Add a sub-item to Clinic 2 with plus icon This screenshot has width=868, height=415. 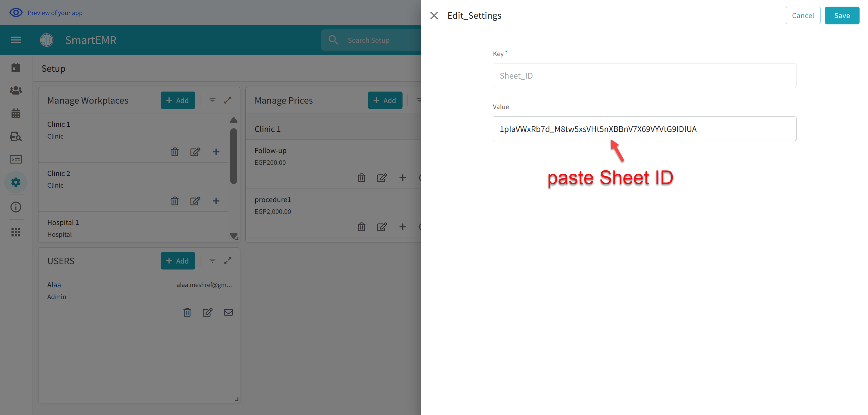click(216, 201)
